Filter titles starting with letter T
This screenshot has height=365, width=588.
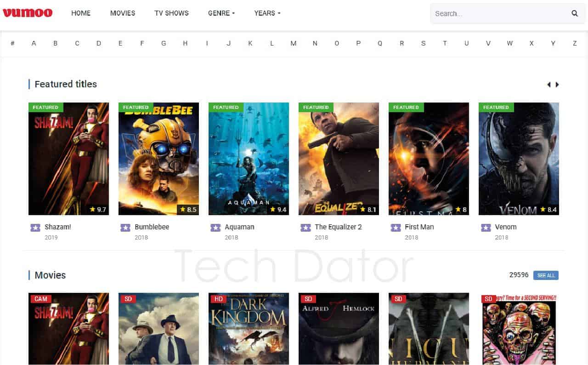[x=445, y=43]
